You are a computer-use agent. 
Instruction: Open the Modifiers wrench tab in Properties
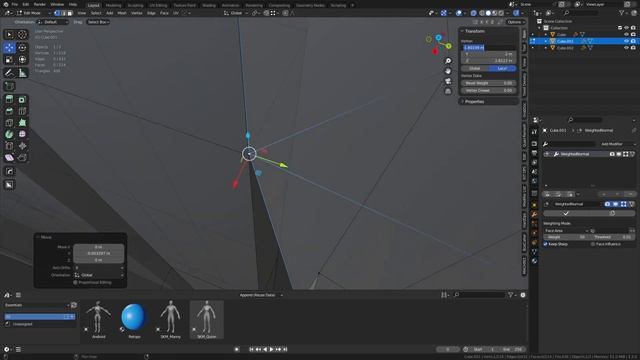pyautogui.click(x=534, y=214)
